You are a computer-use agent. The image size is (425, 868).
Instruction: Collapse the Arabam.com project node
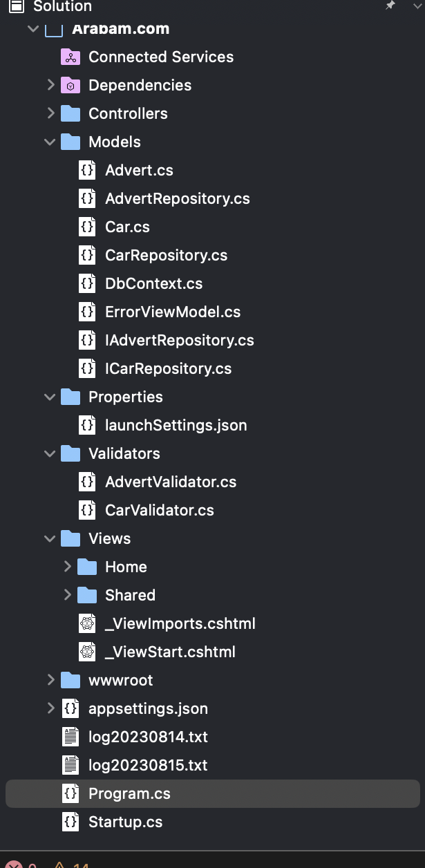[x=32, y=29]
